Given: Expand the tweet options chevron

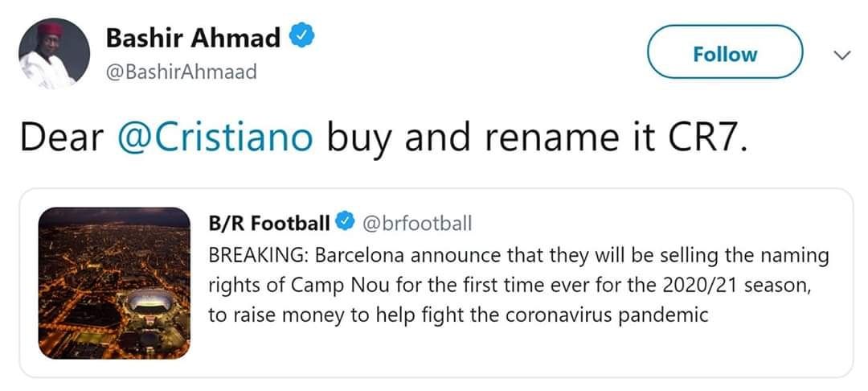Looking at the screenshot, I should [x=841, y=55].
